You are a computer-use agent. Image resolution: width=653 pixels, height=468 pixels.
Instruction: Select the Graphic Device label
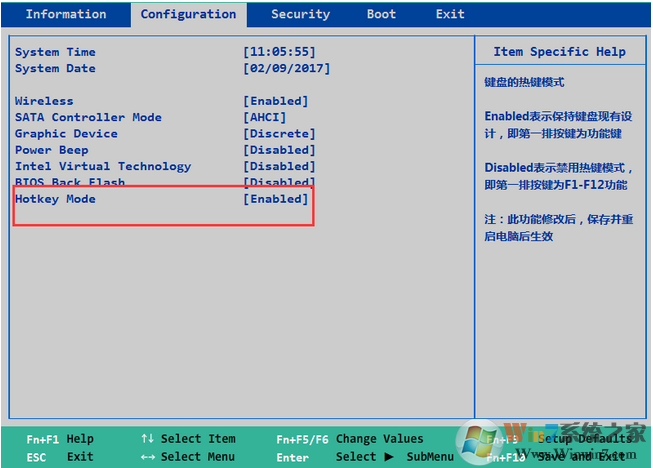(x=66, y=134)
